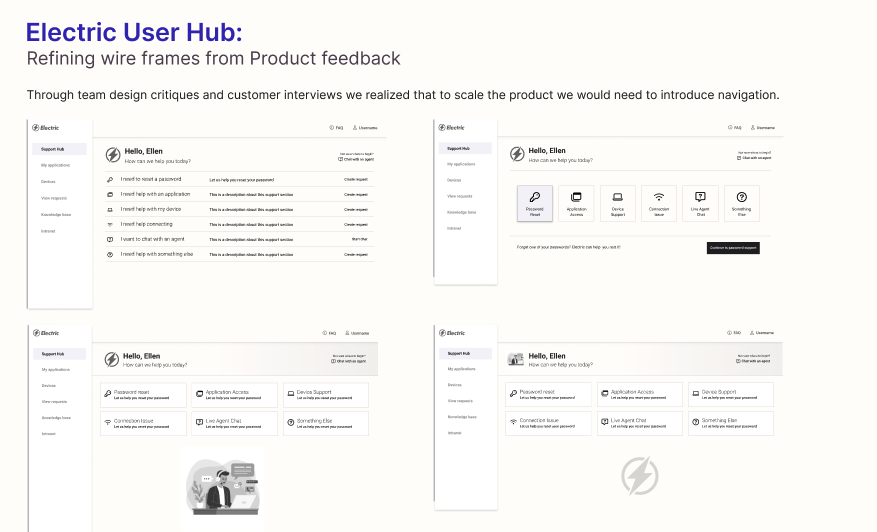Image resolution: width=877 pixels, height=532 pixels.
Task: Open View requests in the bottom-left wireframe sidebar
Action: tap(55, 401)
